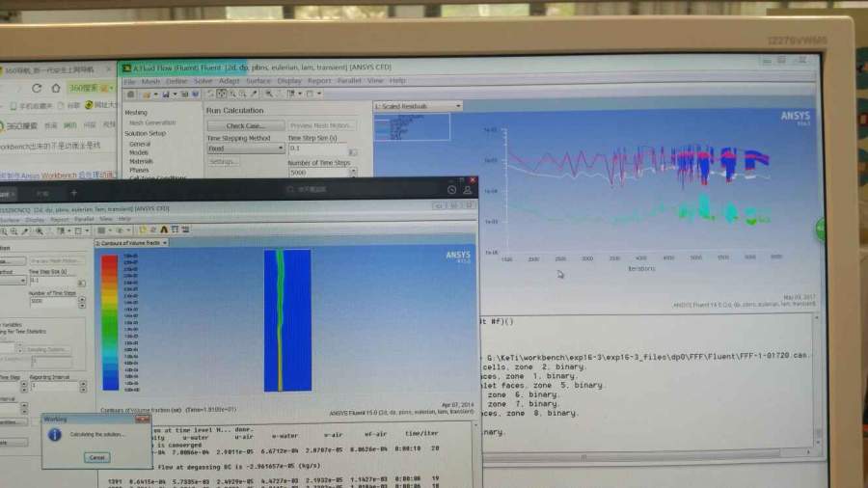Click the floppy-disk Write file icon in rear Fluent
This screenshot has width=868, height=488.
(x=166, y=95)
